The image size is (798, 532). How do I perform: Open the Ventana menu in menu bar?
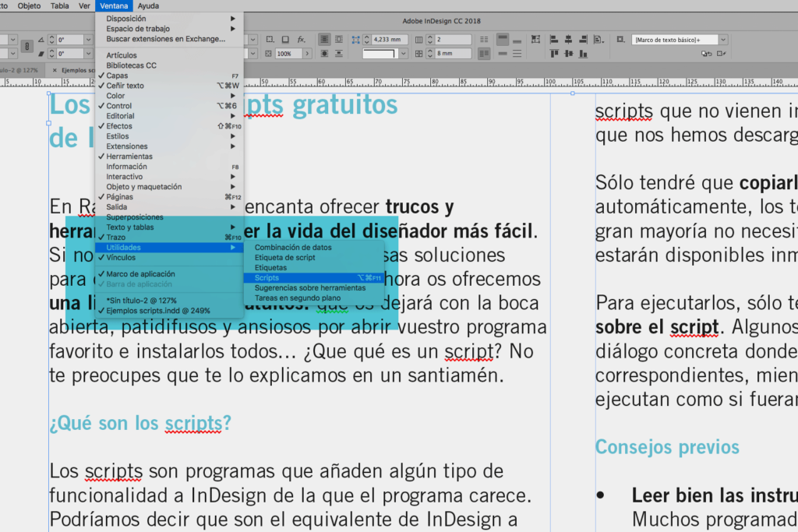114,6
